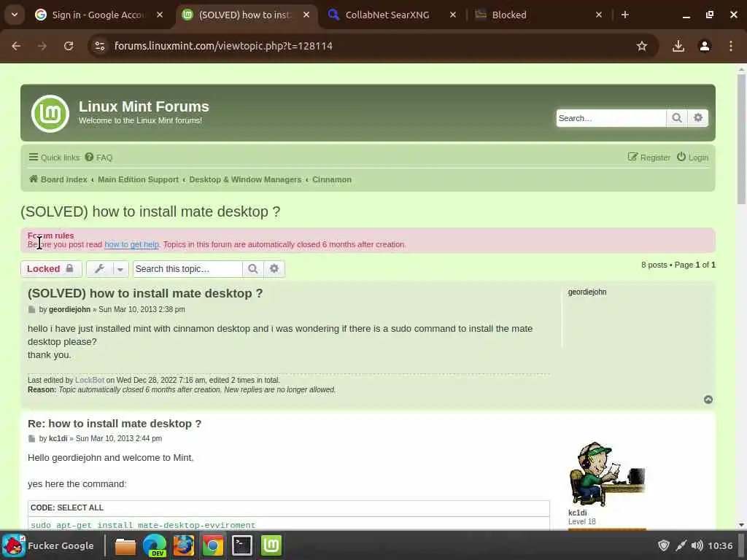The height and width of the screenshot is (560, 747).
Task: Open the file manager folder in taskbar
Action: click(125, 545)
